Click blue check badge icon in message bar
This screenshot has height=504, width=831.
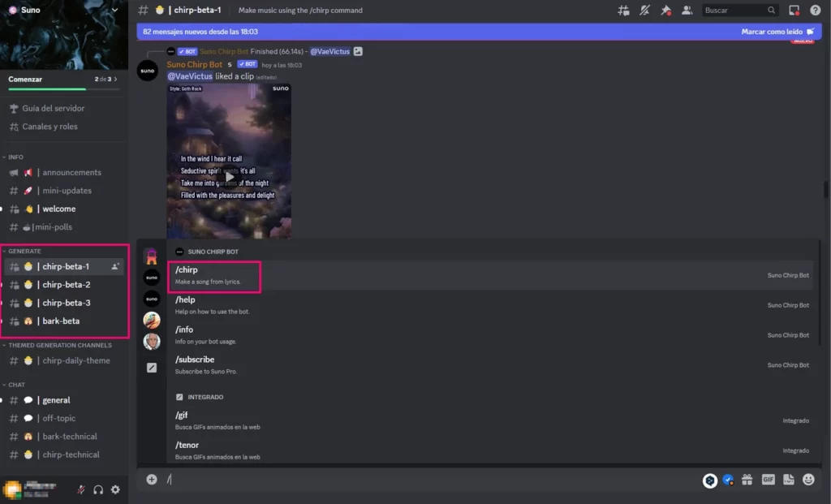coord(728,480)
